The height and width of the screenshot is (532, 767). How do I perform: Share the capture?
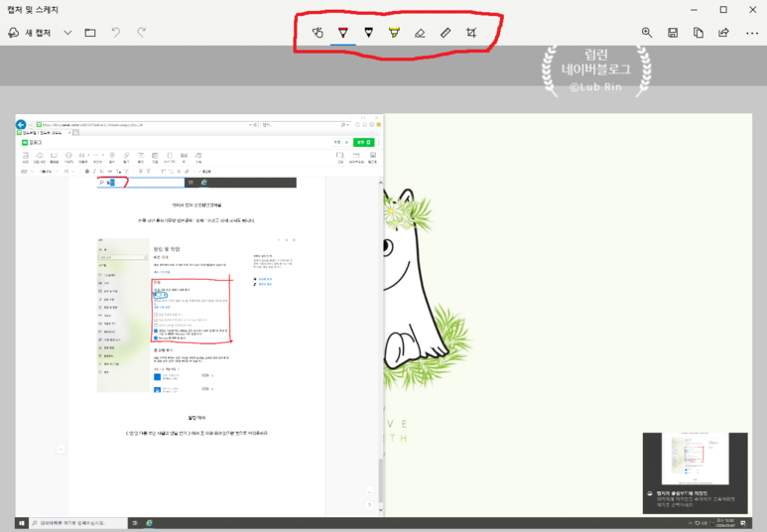click(x=723, y=33)
